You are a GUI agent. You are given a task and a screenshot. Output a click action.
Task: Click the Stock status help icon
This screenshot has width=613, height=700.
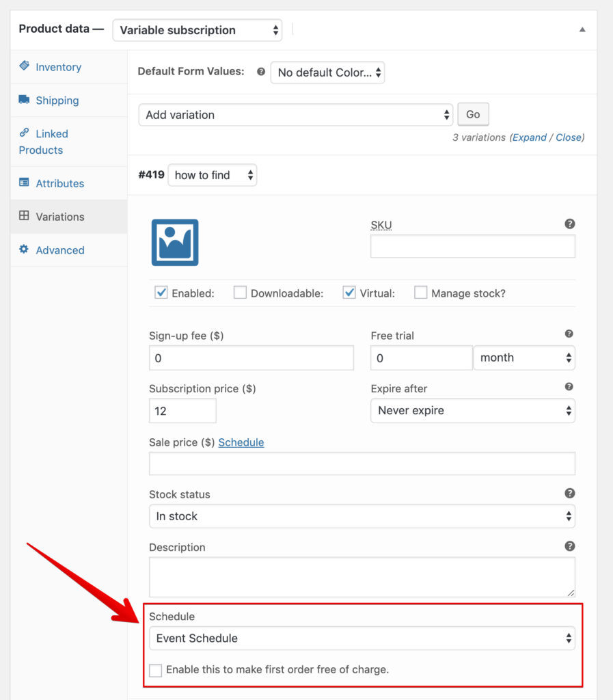tap(569, 493)
